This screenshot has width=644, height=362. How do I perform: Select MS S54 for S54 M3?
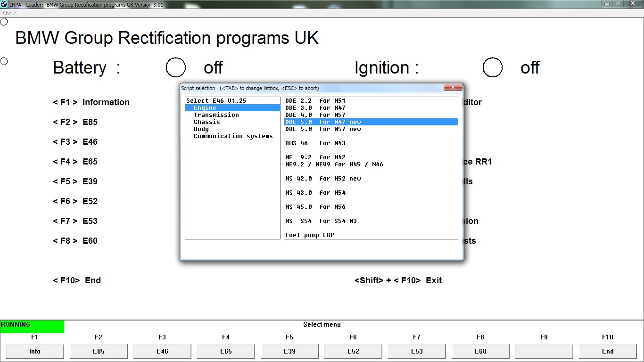click(x=321, y=221)
